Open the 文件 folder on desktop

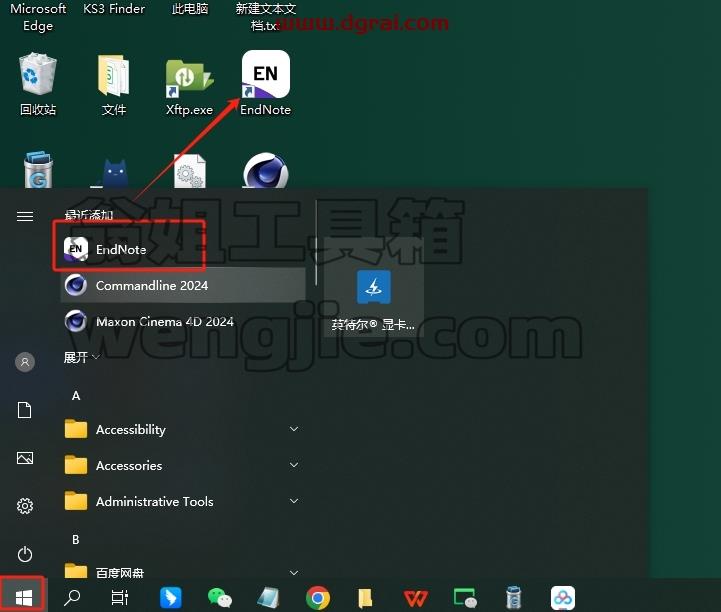(114, 85)
